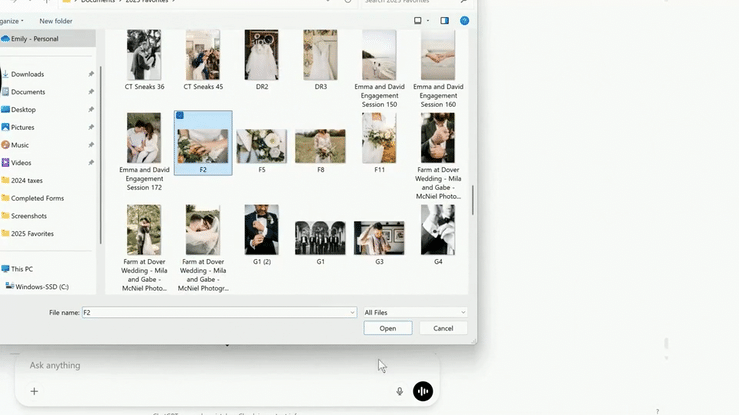Click the This PC computer icon

5,269
